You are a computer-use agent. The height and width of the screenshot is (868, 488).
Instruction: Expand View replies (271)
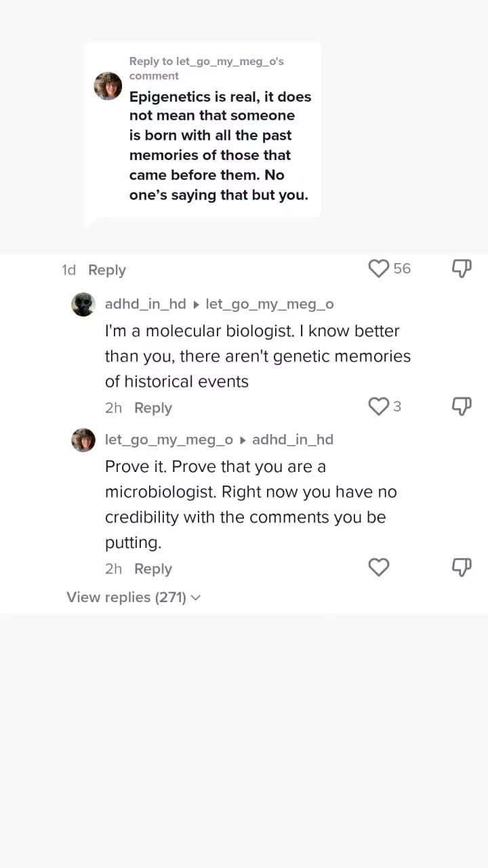tap(134, 597)
